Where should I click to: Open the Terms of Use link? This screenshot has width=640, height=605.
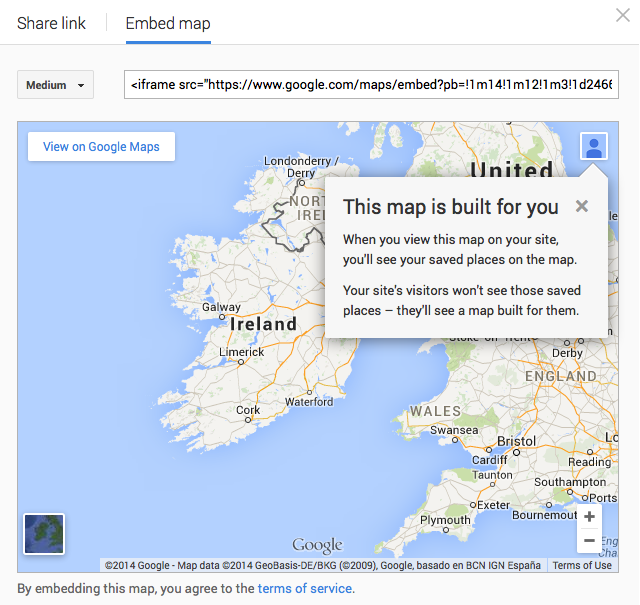click(582, 565)
